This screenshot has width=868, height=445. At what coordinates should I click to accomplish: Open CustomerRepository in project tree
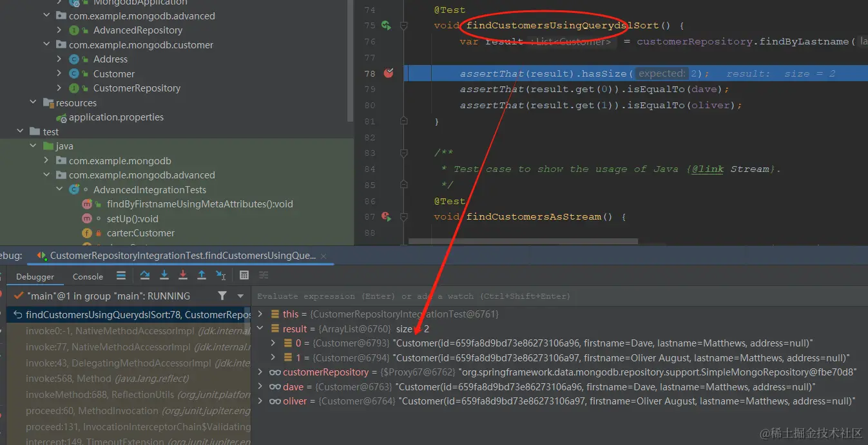(x=137, y=88)
